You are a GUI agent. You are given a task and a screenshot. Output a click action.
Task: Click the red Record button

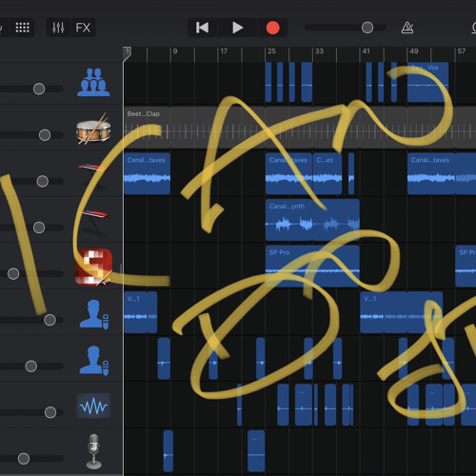[272, 28]
